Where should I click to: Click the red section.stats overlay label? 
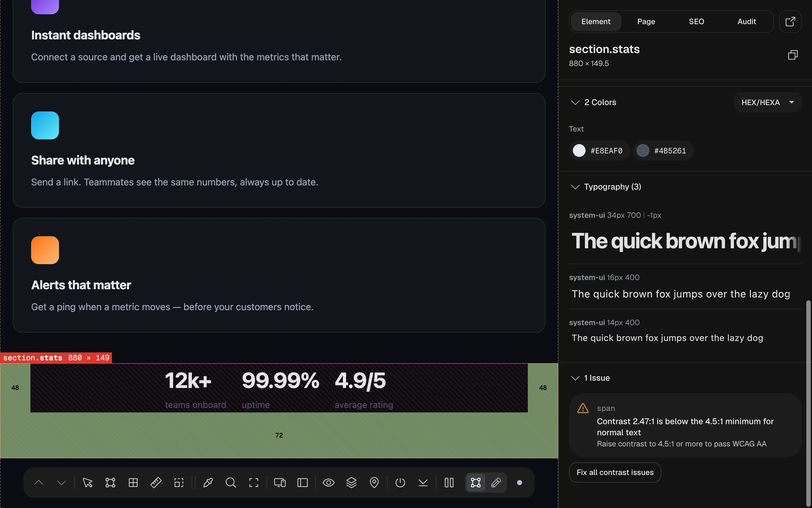56,358
